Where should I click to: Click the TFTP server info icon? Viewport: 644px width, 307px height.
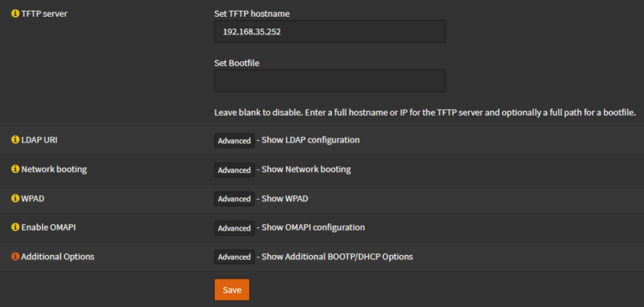pos(15,14)
